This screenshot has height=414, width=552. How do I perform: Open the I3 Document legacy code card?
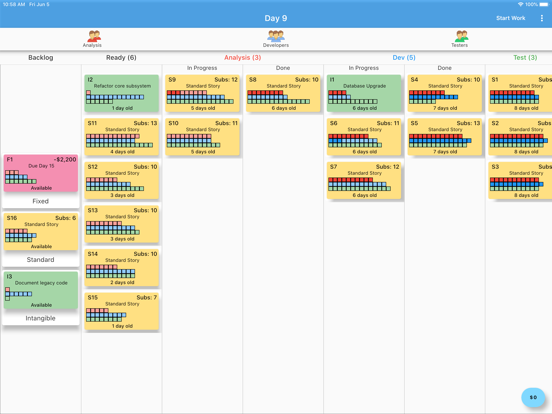tap(41, 290)
